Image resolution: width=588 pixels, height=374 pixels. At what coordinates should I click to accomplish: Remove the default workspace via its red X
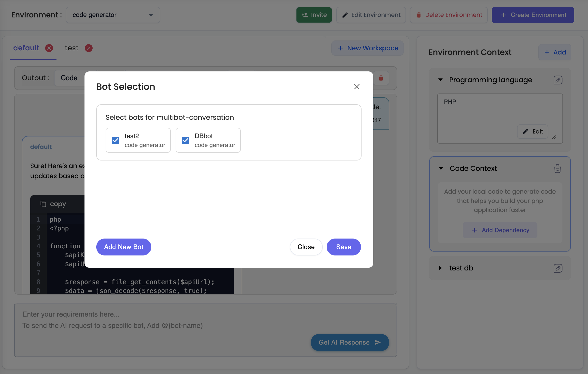[49, 48]
